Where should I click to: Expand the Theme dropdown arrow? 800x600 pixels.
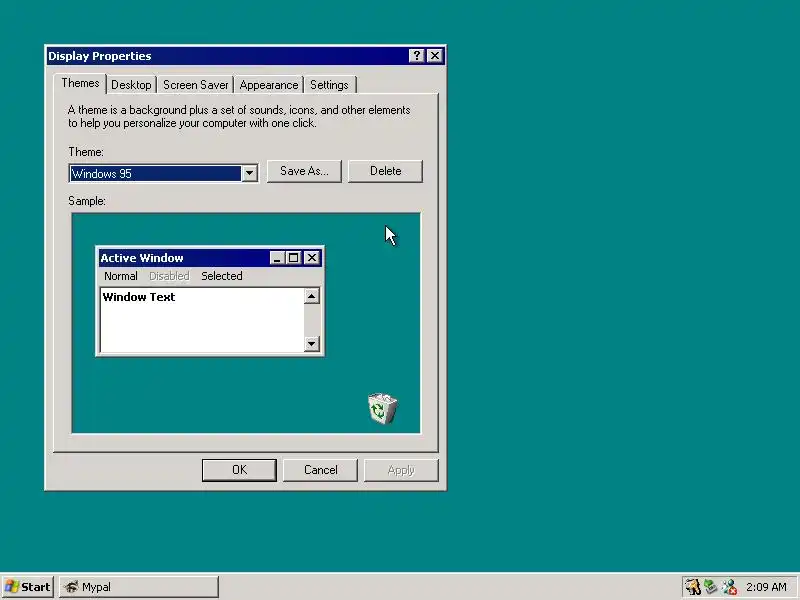tap(249, 173)
